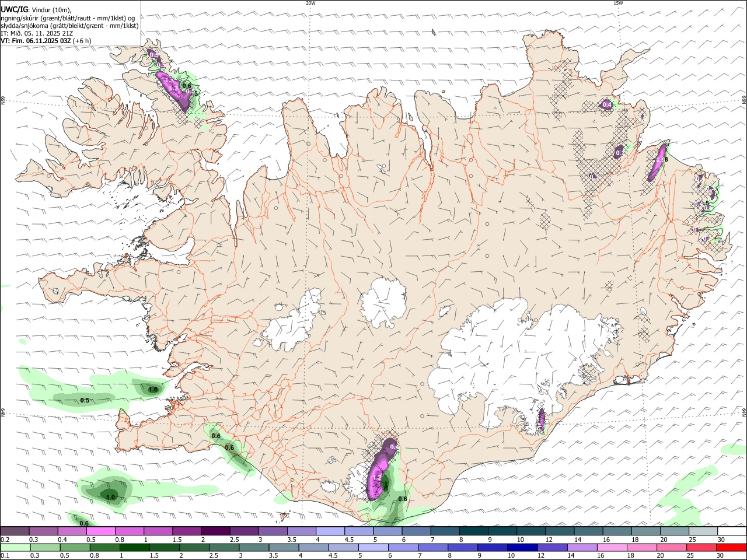Click the dull mauve snow legend swatch labeled 0.2
The height and width of the screenshot is (560, 747).
click(15, 531)
